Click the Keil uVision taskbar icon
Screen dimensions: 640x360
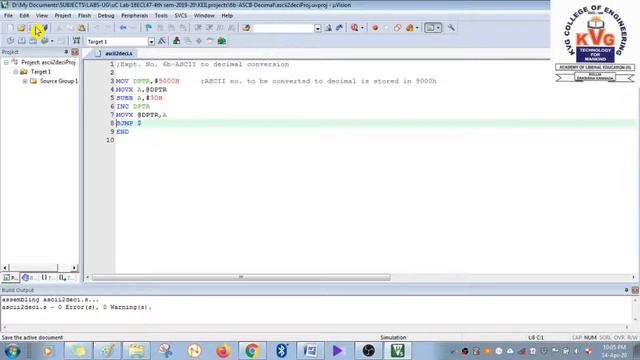pyautogui.click(x=398, y=351)
